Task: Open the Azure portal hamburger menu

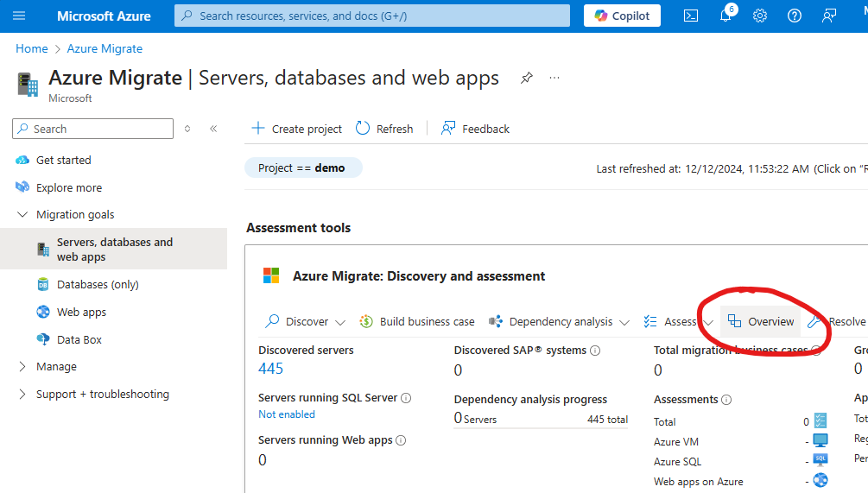Action: tap(19, 16)
